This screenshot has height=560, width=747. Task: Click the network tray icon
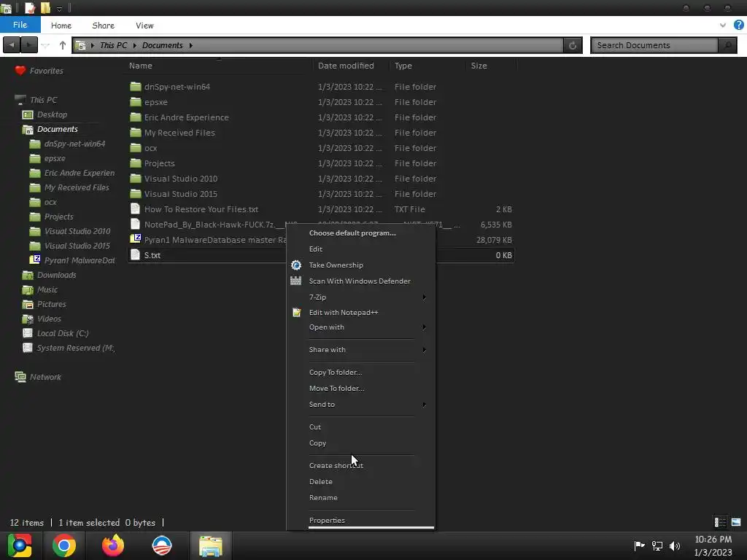coord(657,545)
